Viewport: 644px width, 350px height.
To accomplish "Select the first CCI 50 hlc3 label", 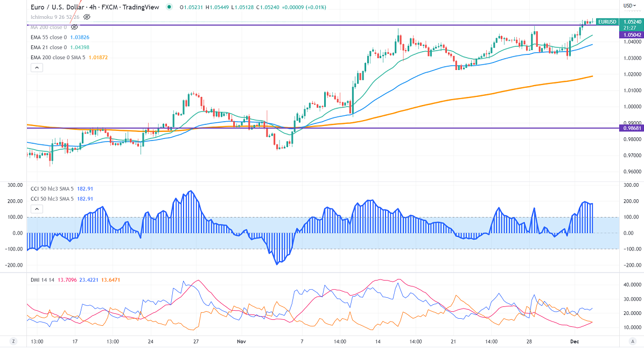I will tap(52, 189).
